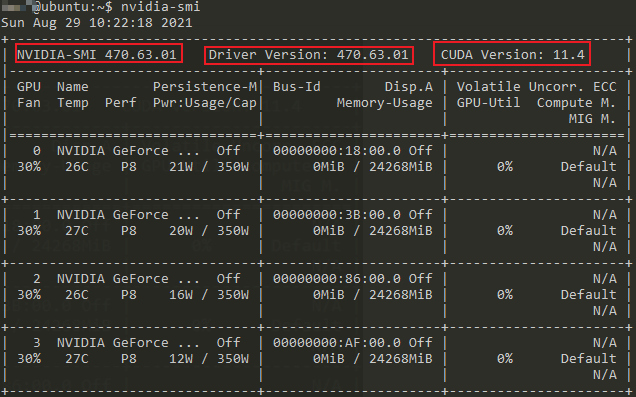Screen dimensions: 636x397
Task: Click the MIG M. header text
Action: 592,118
